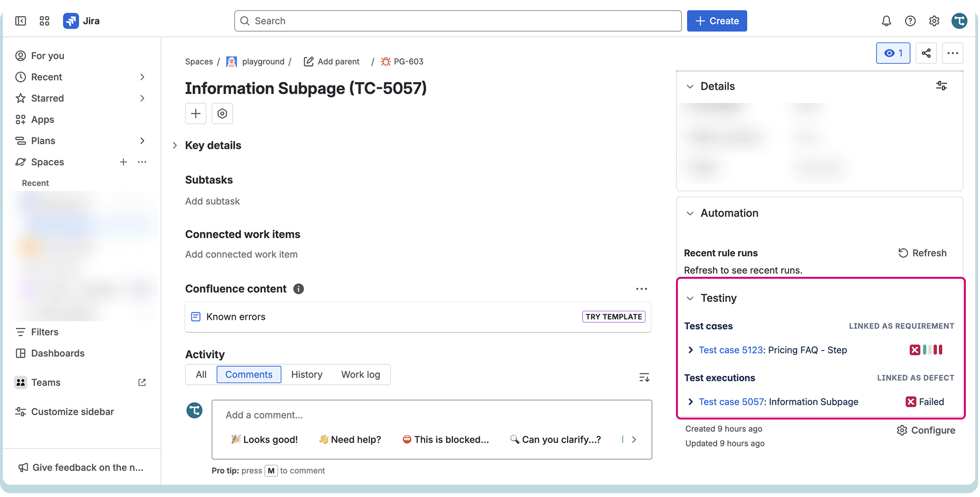Toggle watching with the watchers eye button
This screenshot has height=497, width=980.
click(893, 53)
